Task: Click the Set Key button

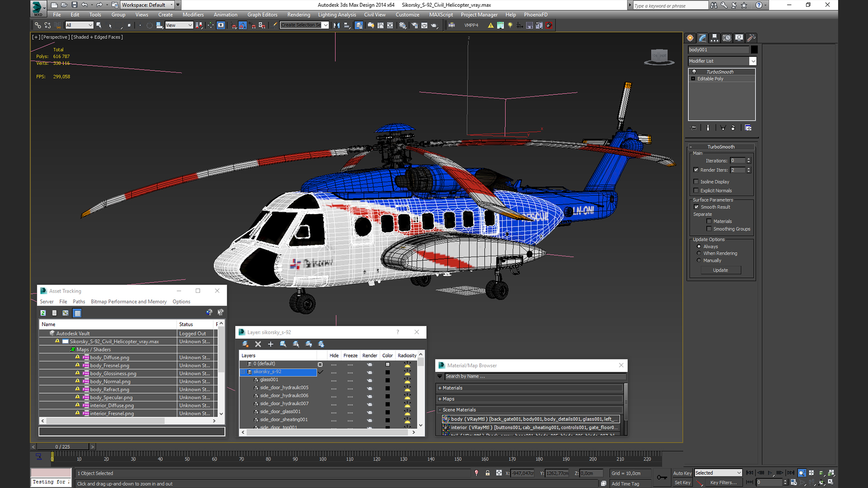Action: (x=682, y=483)
